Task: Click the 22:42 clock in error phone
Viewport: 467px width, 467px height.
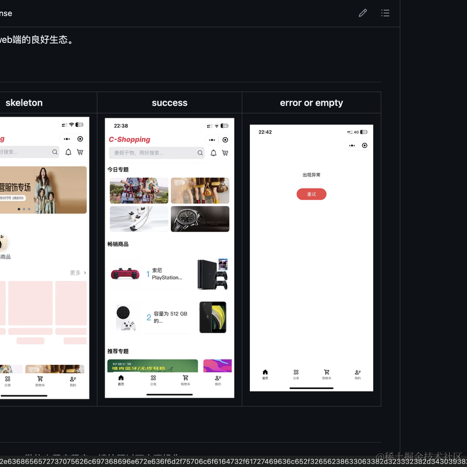Action: (265, 132)
